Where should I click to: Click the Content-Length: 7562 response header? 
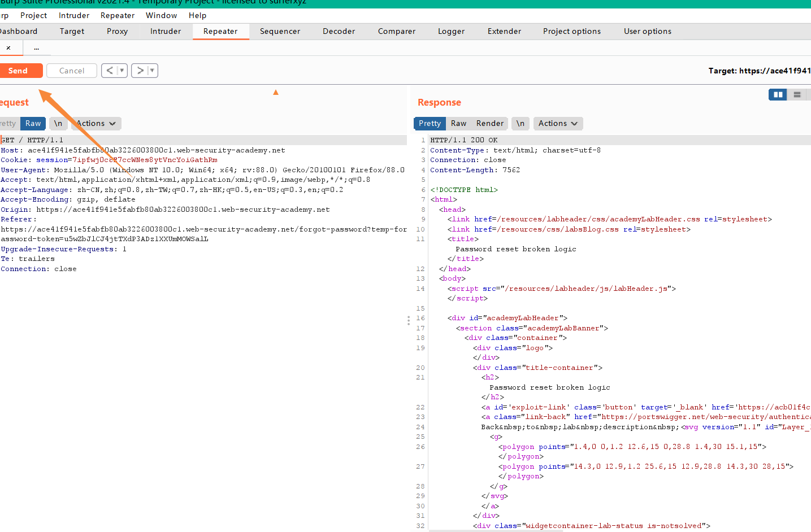click(475, 169)
